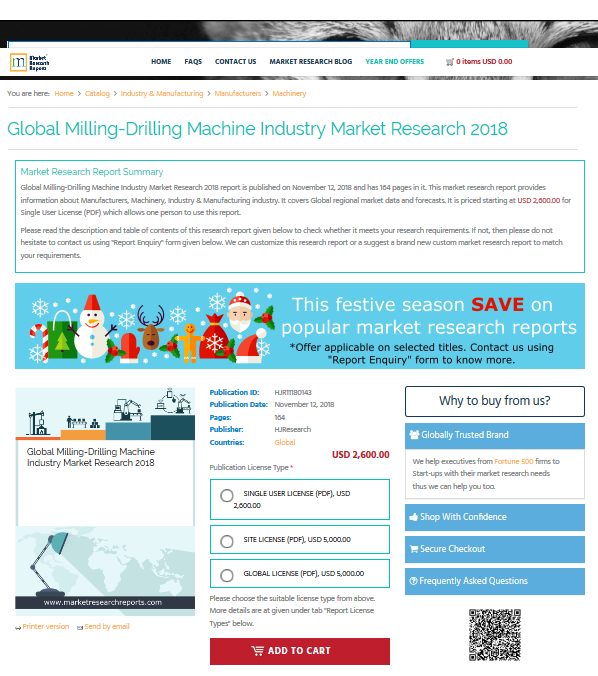Click Market Research Report Summary heading
The width and height of the screenshot is (598, 676).
(x=92, y=172)
